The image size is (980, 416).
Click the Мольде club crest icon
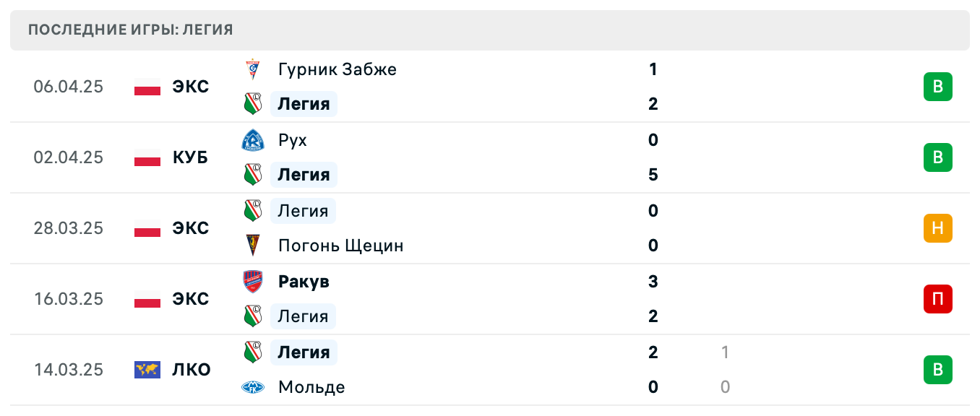pyautogui.click(x=252, y=387)
